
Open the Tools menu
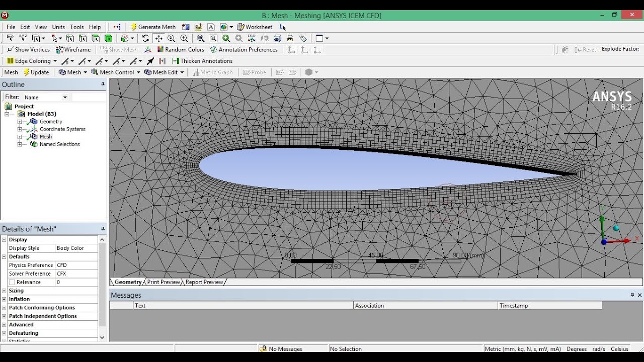[77, 27]
